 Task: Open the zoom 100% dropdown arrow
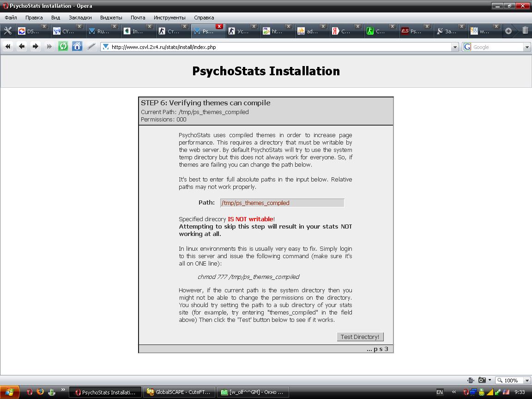point(527,381)
